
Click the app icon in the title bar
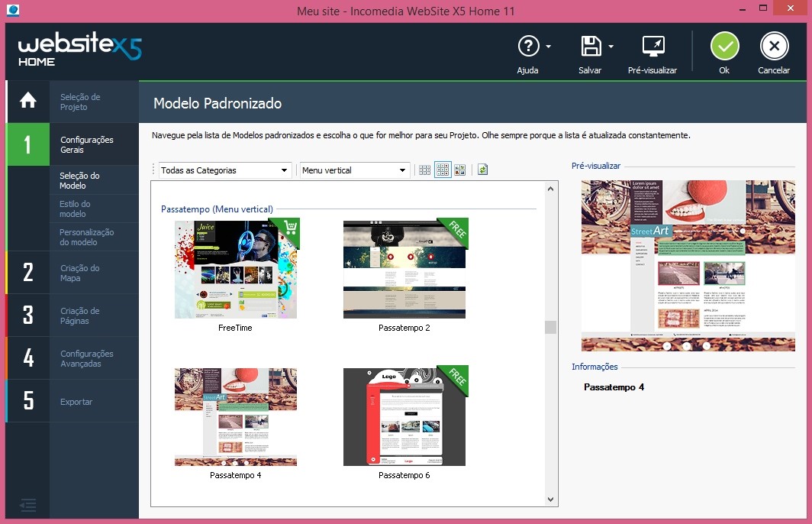point(13,11)
